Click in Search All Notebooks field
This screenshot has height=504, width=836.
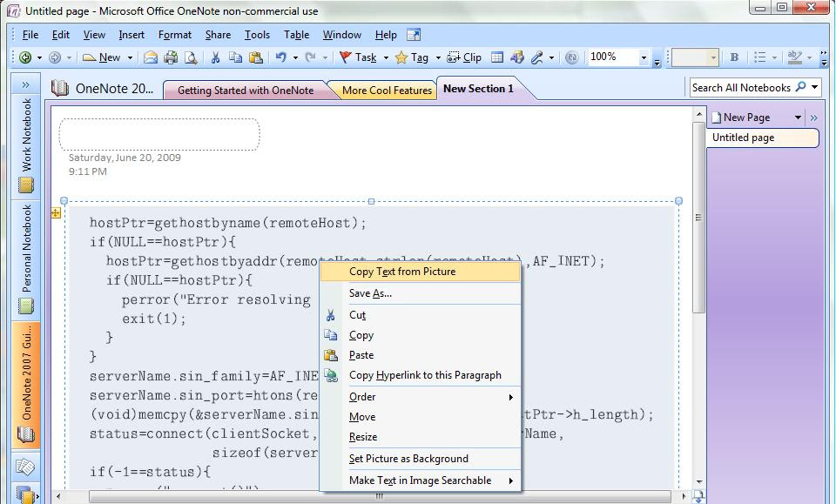tap(741, 87)
